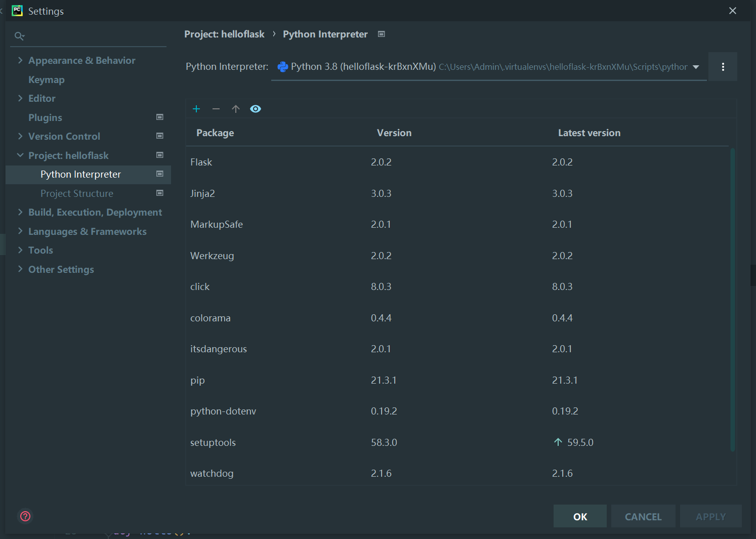
Task: Toggle the eye icon for early releases
Action: pyautogui.click(x=256, y=109)
